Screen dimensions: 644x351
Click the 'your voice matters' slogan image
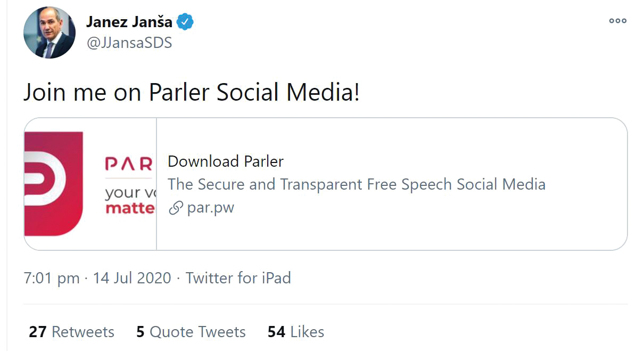click(x=130, y=200)
